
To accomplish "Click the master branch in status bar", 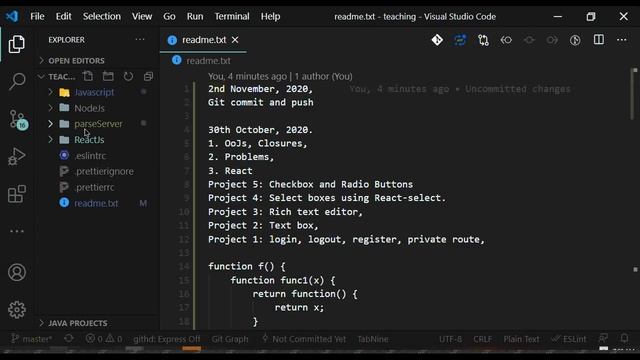I will tap(31, 339).
